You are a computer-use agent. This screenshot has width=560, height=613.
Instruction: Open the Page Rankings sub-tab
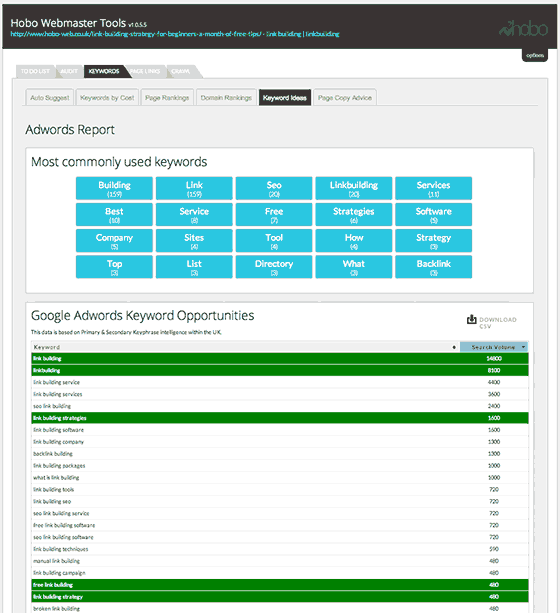[x=167, y=98]
